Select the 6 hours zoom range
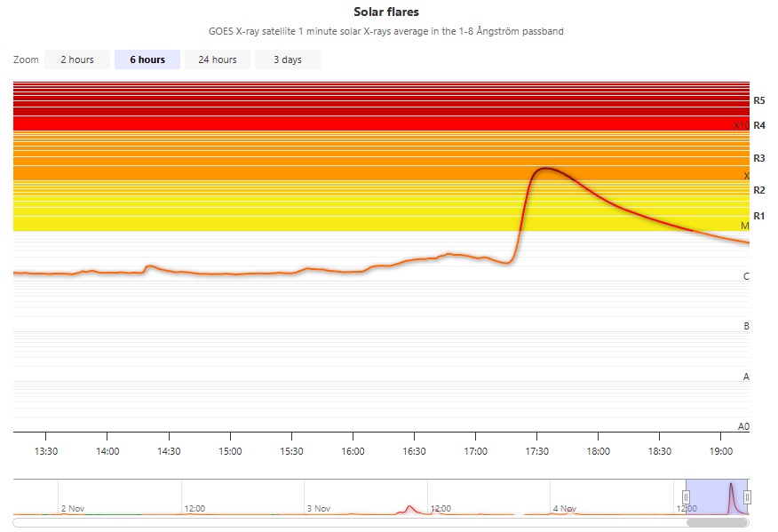The image size is (778, 532). [x=147, y=60]
